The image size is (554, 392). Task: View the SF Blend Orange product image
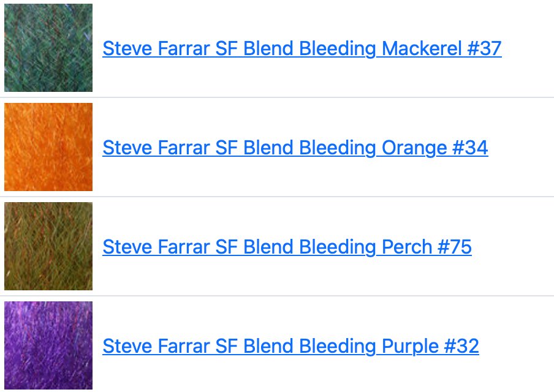pyautogui.click(x=48, y=147)
